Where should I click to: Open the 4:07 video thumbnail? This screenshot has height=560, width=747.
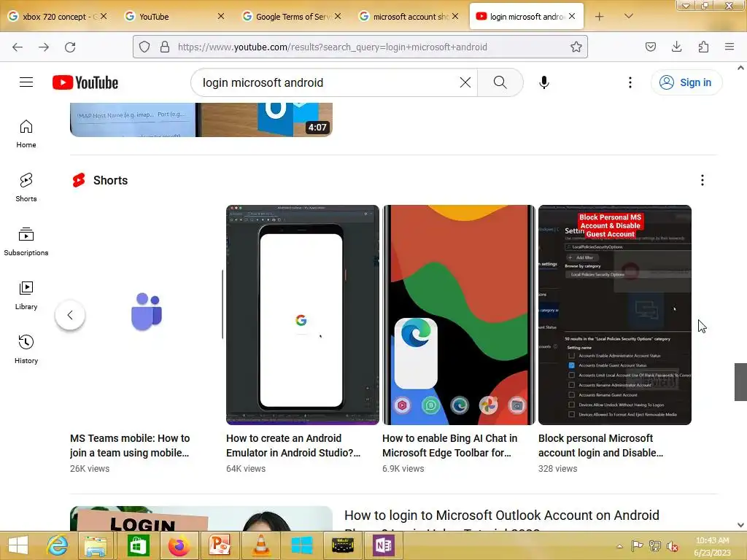coord(201,120)
